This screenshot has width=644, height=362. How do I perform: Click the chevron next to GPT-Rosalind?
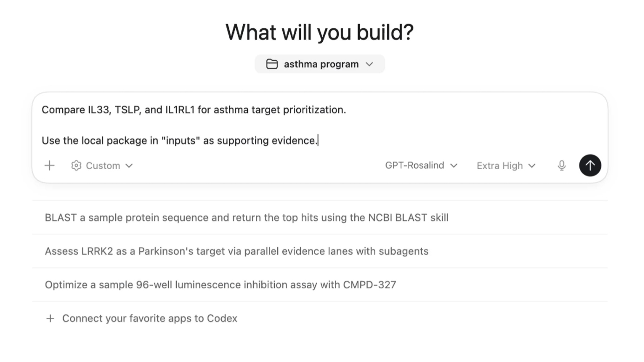coord(454,165)
